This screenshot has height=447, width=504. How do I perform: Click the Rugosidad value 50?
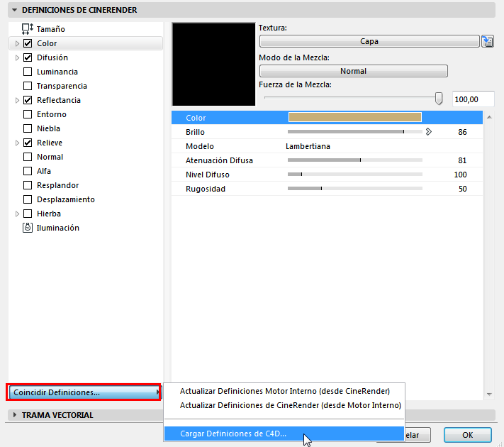coord(463,189)
